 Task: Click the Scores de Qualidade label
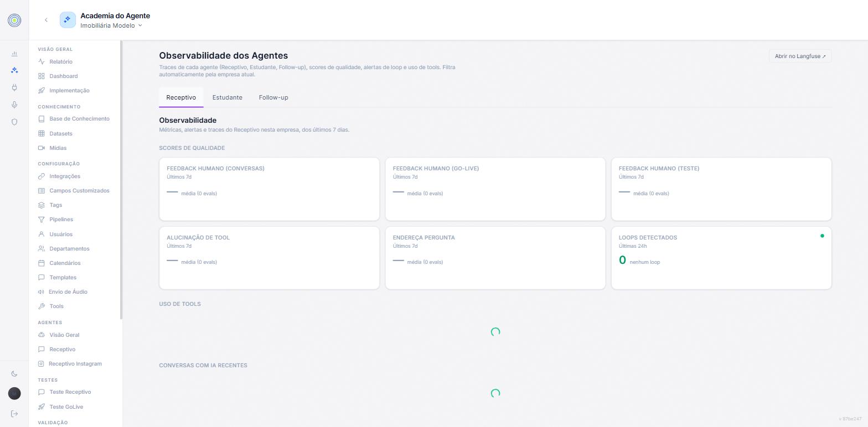pyautogui.click(x=192, y=148)
